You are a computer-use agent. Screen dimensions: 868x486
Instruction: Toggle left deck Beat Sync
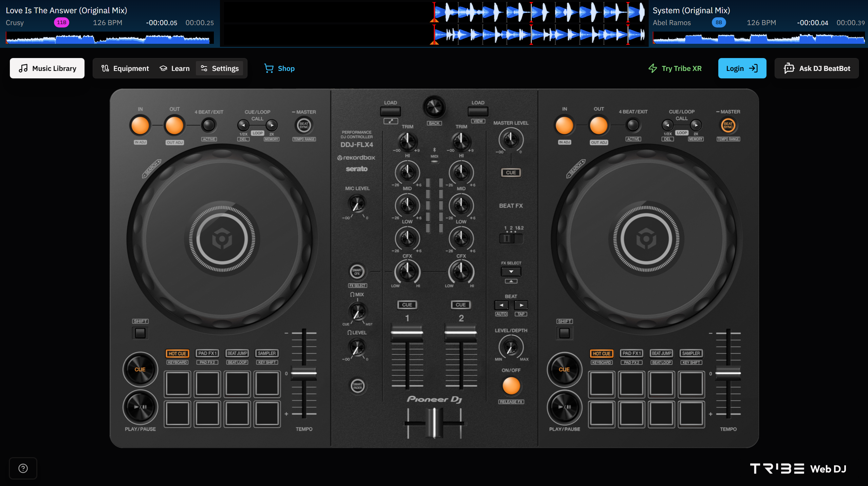click(304, 125)
